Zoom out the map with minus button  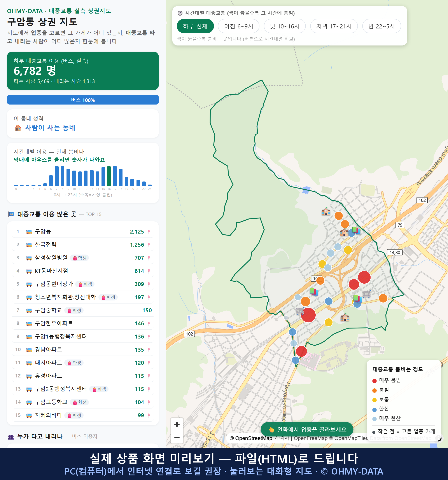pos(177,437)
